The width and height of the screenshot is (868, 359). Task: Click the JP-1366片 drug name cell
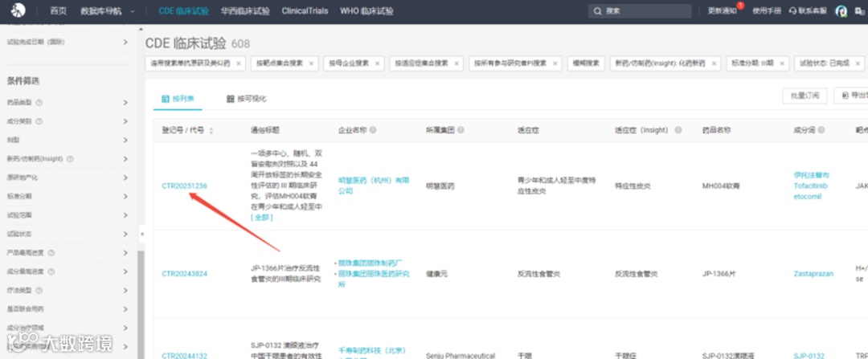tap(719, 274)
